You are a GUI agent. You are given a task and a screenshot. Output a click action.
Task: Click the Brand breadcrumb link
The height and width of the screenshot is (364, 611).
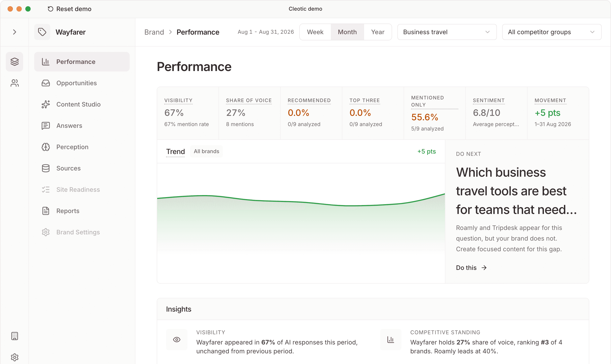154,32
